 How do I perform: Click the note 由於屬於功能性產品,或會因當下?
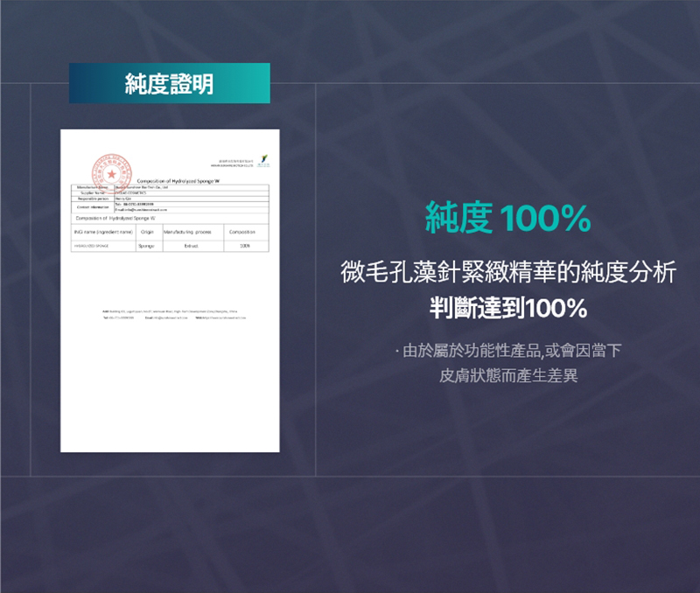click(508, 351)
